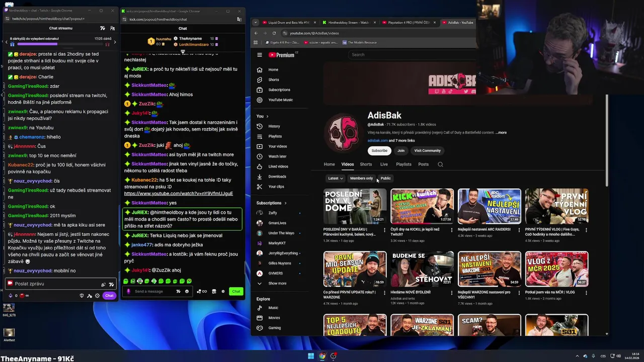Send message with green Kick Chat button
Screen dimensions: 644x362
click(236, 292)
